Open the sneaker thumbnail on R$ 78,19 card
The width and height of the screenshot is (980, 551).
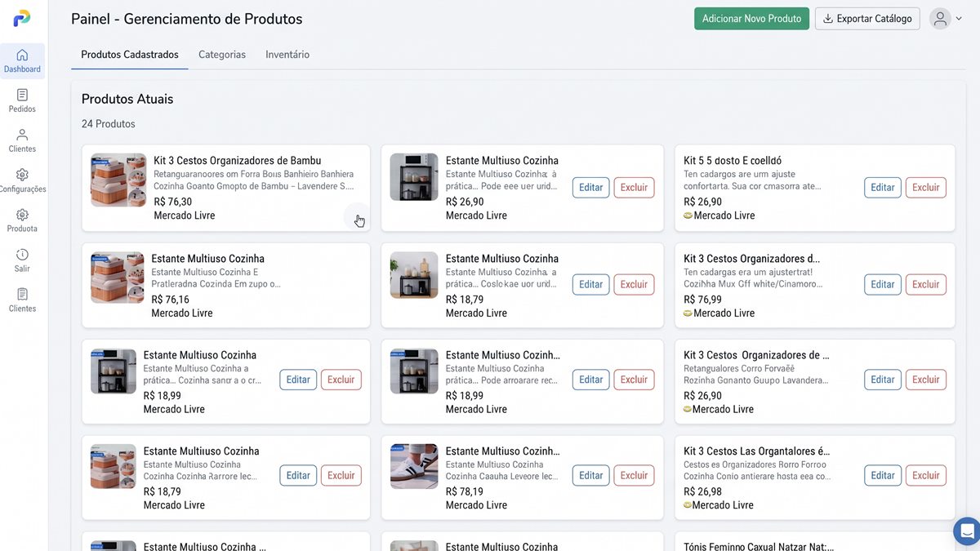pyautogui.click(x=414, y=466)
